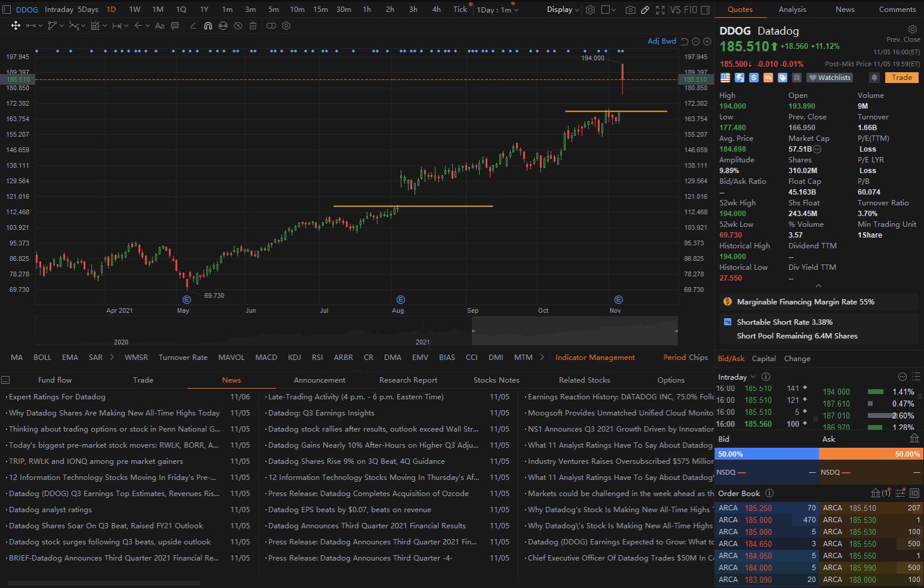Select the 1W timeframe tab

coord(134,10)
